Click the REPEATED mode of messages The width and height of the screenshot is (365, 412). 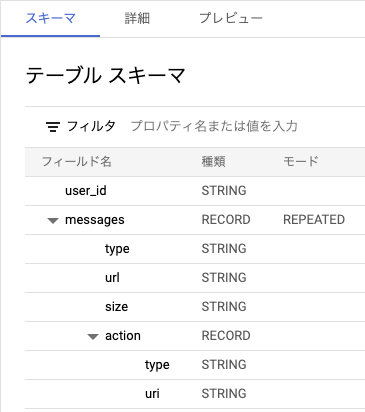tap(314, 220)
